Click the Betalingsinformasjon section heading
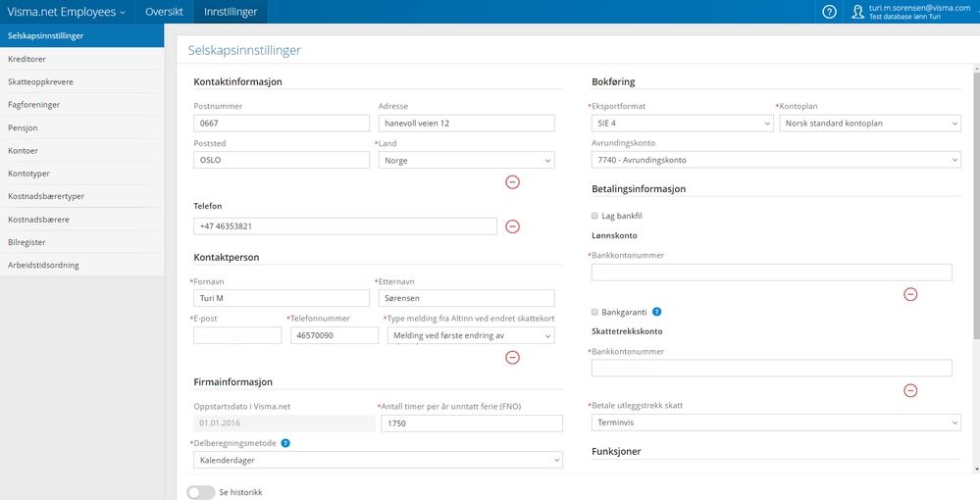This screenshot has width=980, height=500. (x=639, y=189)
